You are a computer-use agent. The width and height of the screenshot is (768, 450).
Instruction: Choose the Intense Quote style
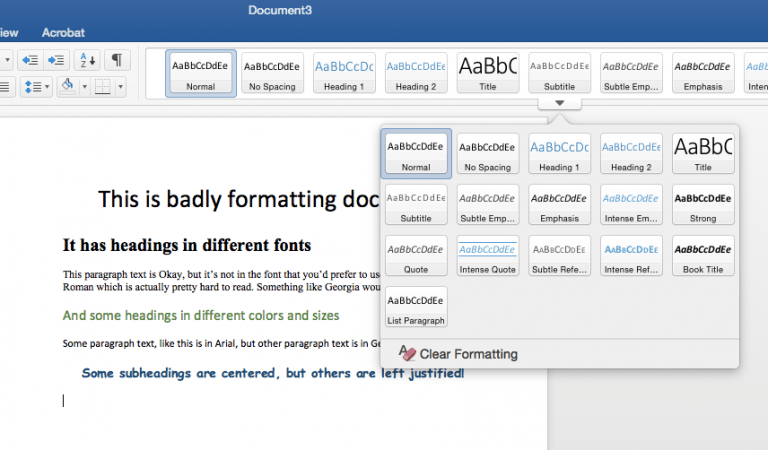tap(488, 256)
